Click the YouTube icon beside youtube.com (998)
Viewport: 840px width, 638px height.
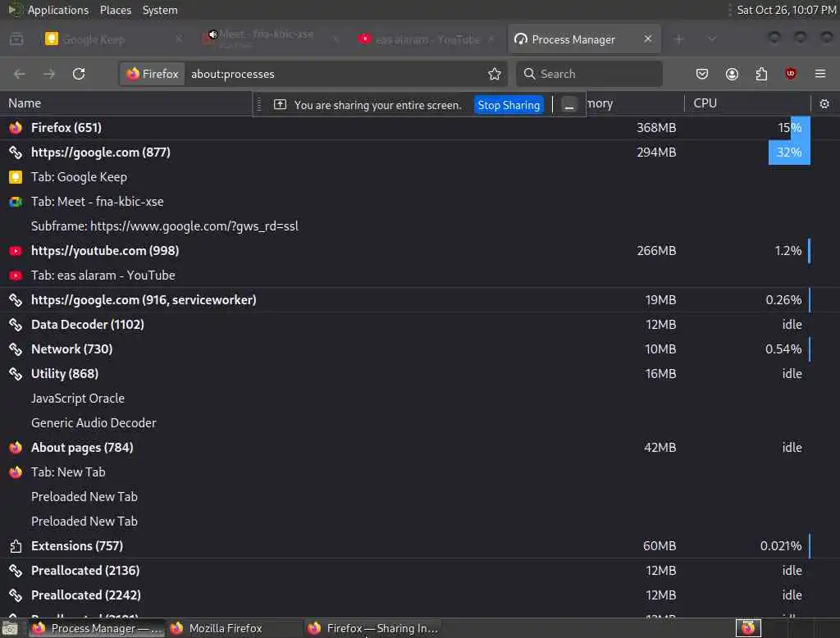pyautogui.click(x=16, y=251)
